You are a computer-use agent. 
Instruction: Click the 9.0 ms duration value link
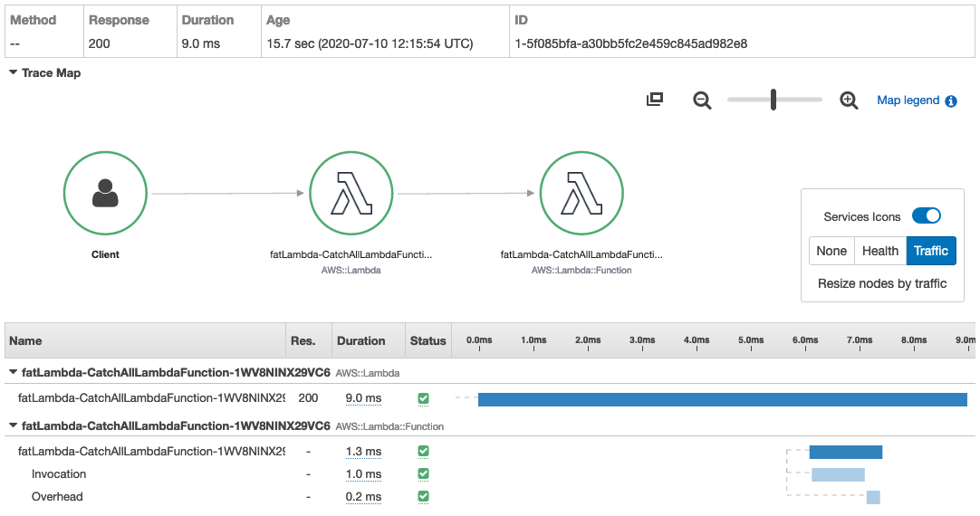(363, 398)
